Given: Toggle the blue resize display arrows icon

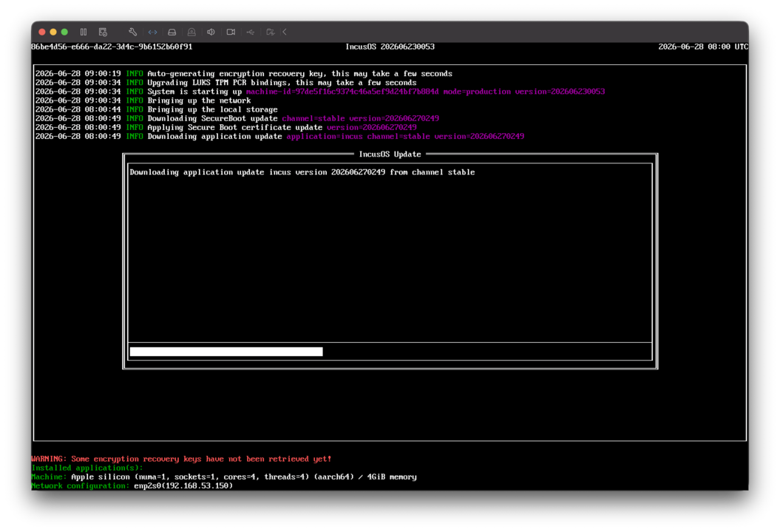Looking at the screenshot, I should (x=152, y=32).
